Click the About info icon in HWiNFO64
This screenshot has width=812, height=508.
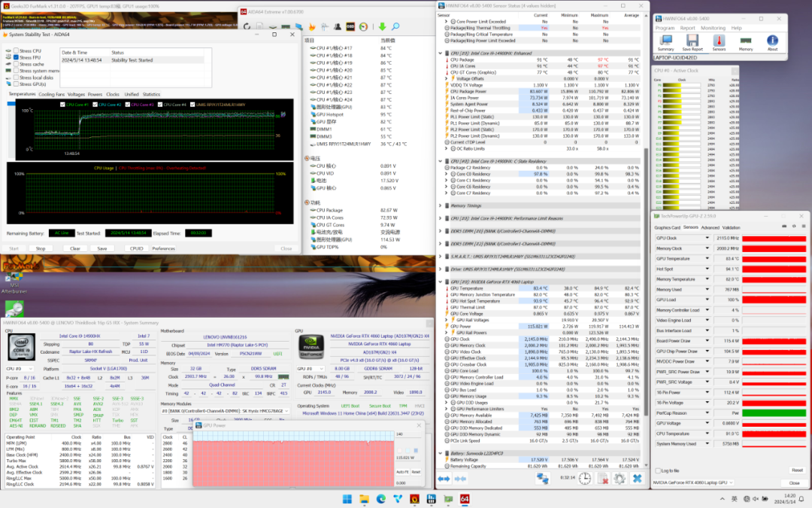pos(772,41)
